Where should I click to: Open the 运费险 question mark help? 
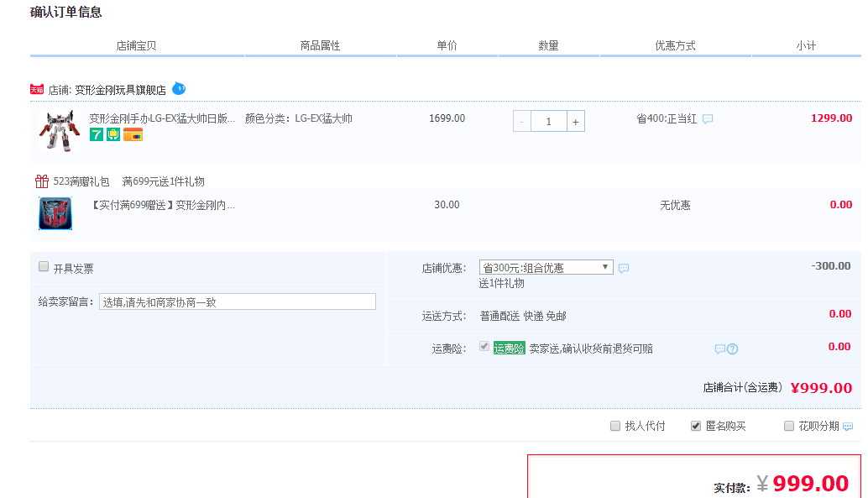(x=732, y=349)
